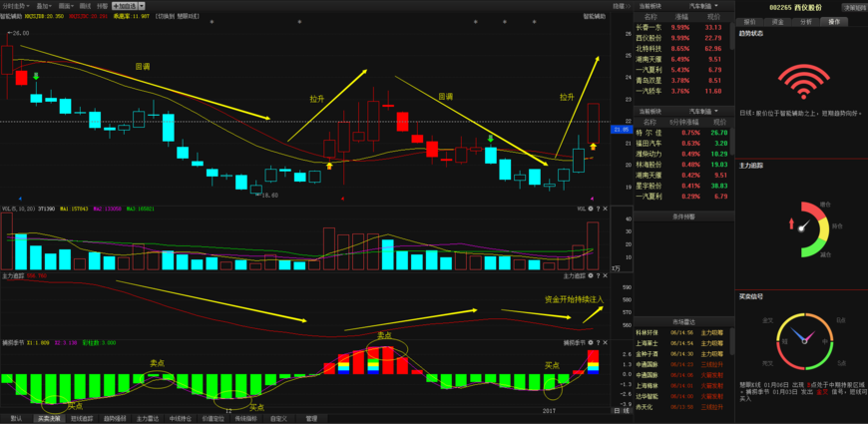Screen dimensions: 868x424
Task: Click the VOL indicator settings gear icon
Action: coord(590,209)
